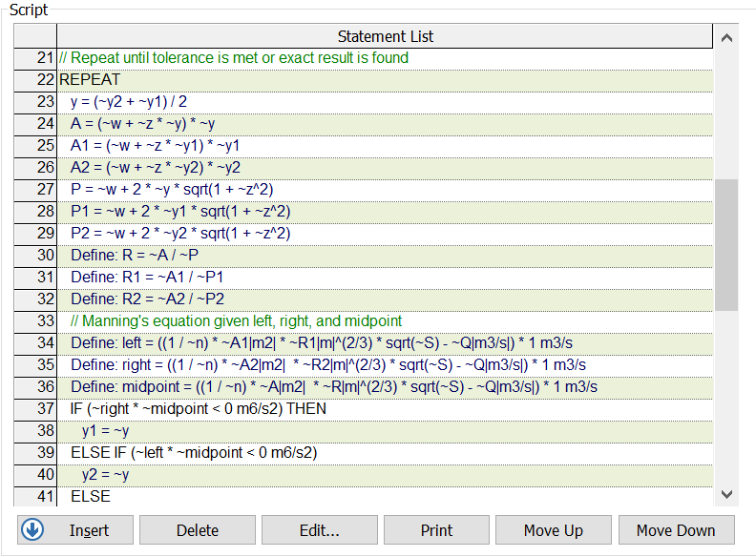Select the Define: midpoint statement row
The height and width of the screenshot is (557, 756).
point(334,386)
